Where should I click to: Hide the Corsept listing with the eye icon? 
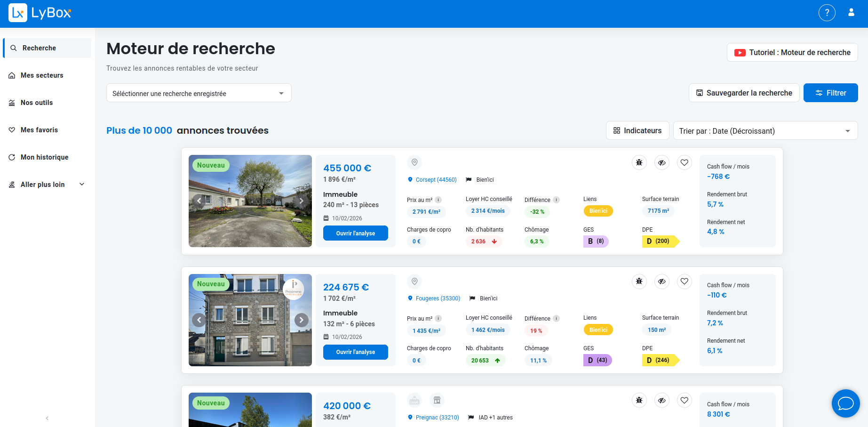661,162
